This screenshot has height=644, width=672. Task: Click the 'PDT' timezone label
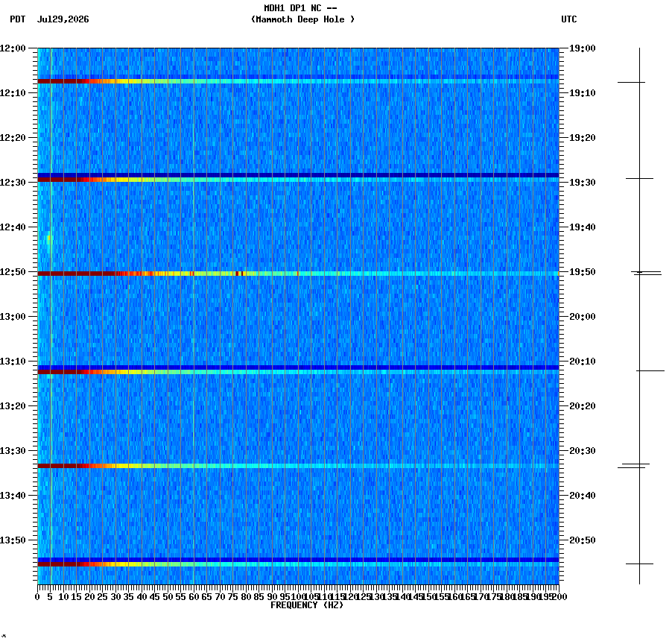[x=18, y=19]
